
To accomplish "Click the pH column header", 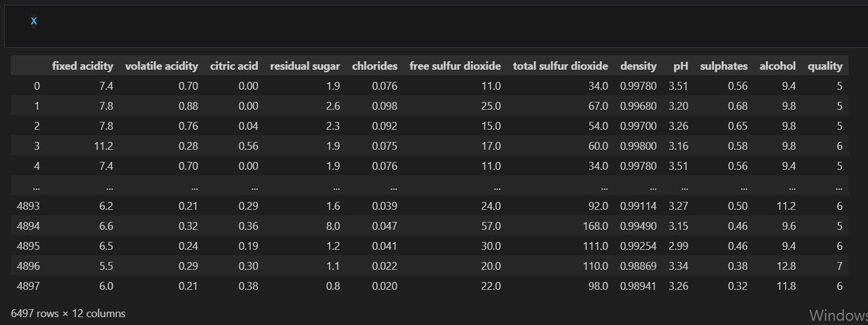I will [x=681, y=66].
